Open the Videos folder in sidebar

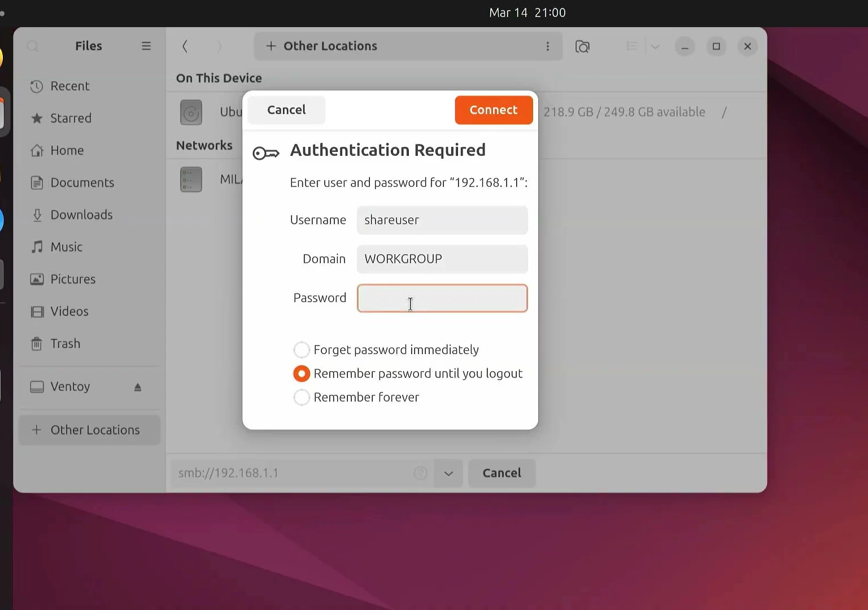(x=89, y=311)
